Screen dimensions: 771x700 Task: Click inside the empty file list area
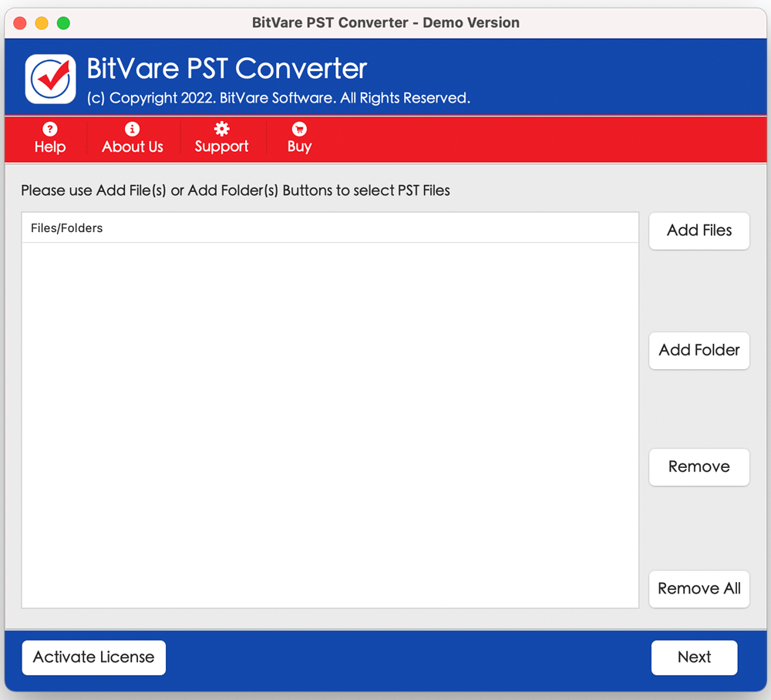pos(330,424)
